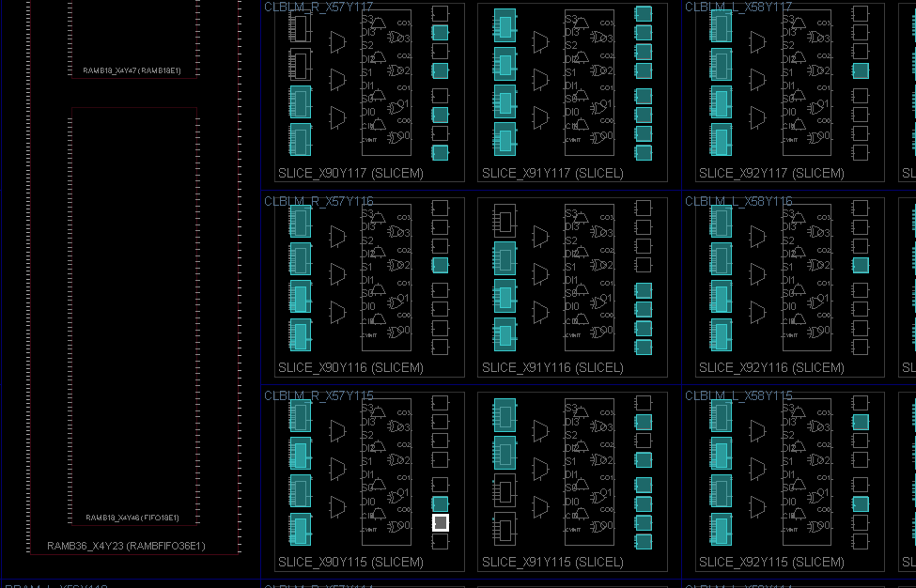Click the RAMB18_X4Y47 (RAMB18E1) label
This screenshot has height=588, width=916.
(x=132, y=70)
